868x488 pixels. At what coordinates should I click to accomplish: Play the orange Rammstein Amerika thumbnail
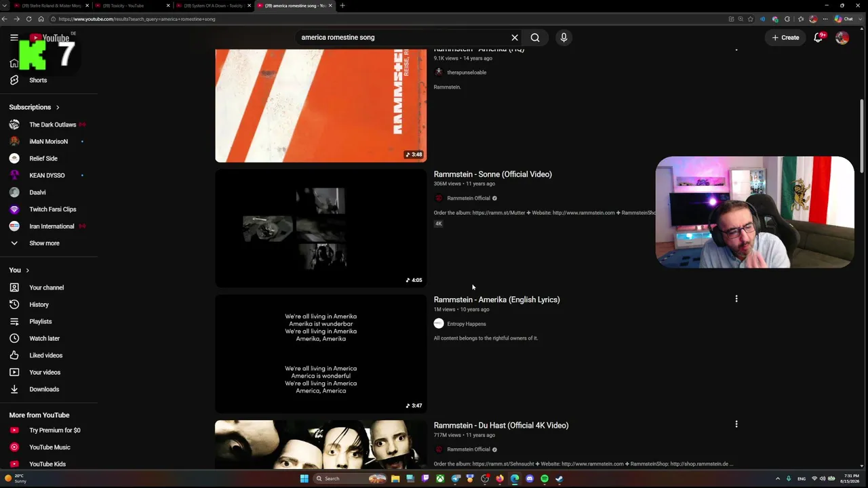[321, 106]
